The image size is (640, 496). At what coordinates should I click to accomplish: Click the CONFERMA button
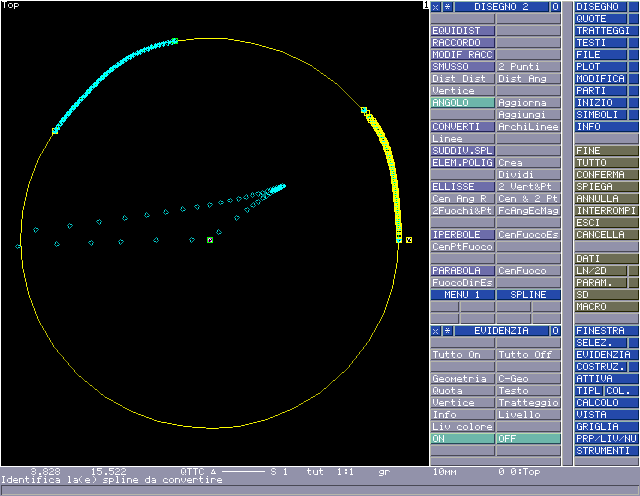[x=607, y=175]
